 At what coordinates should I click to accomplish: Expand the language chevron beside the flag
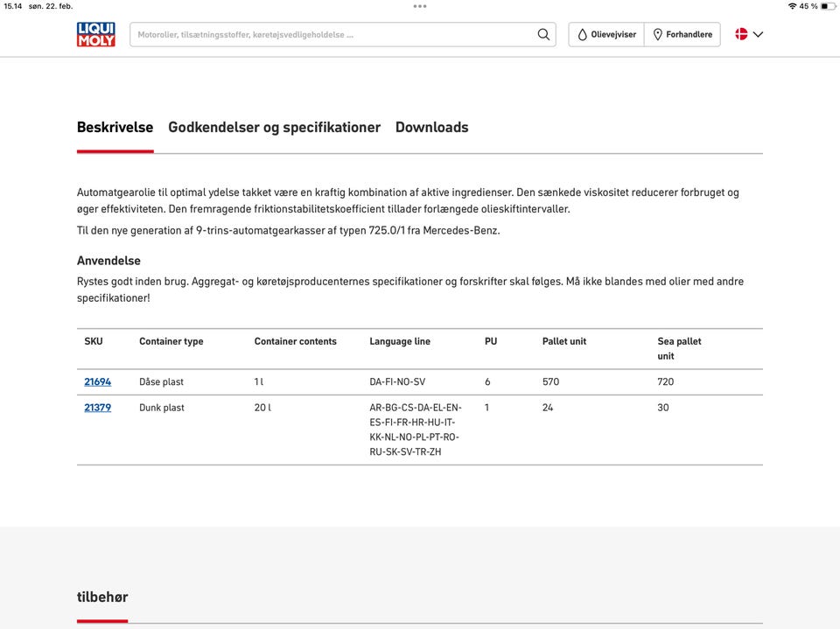click(758, 35)
